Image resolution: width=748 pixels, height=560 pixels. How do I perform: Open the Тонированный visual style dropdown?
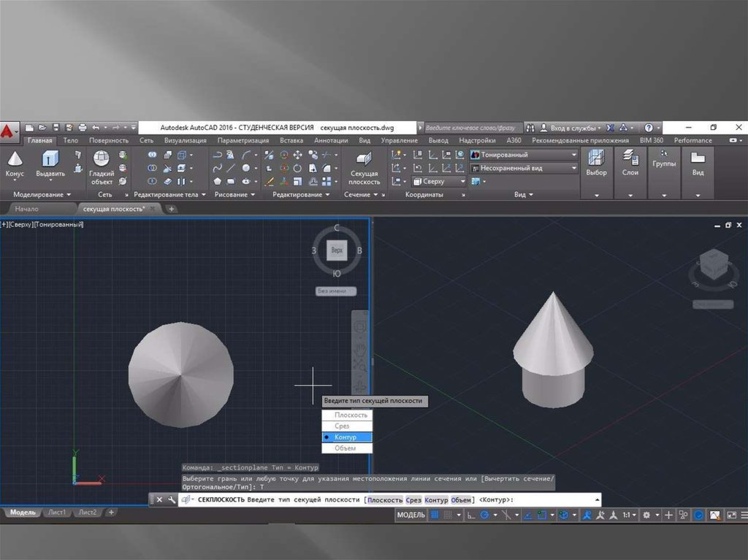(524, 155)
